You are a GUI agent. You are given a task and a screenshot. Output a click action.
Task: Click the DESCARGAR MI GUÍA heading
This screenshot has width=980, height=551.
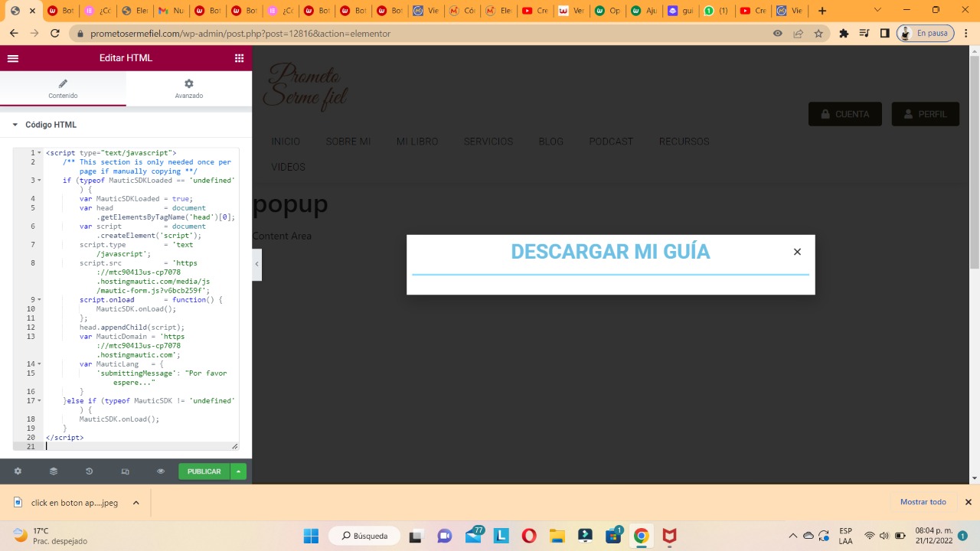[x=610, y=252]
